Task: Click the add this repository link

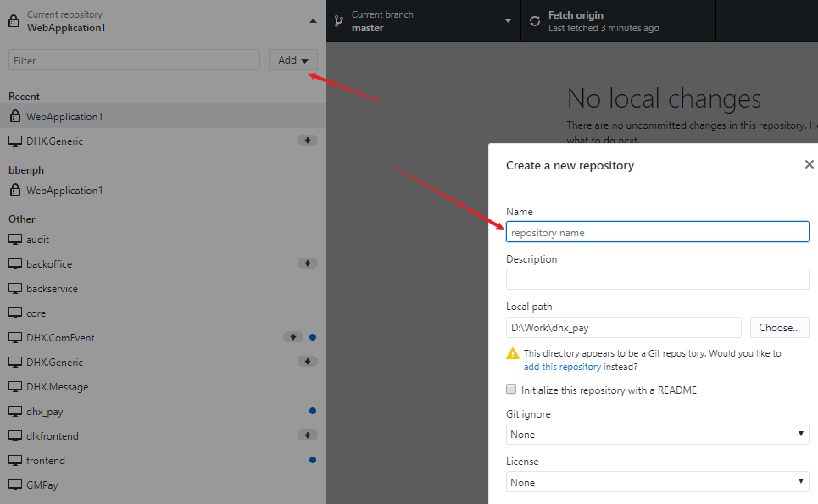Action: 562,367
